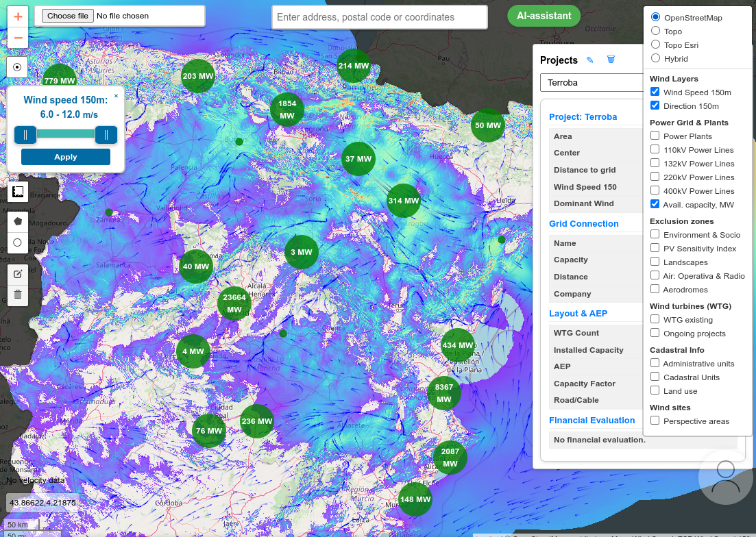The height and width of the screenshot is (537, 756).
Task: Click the locate-me target icon
Action: coord(18,67)
